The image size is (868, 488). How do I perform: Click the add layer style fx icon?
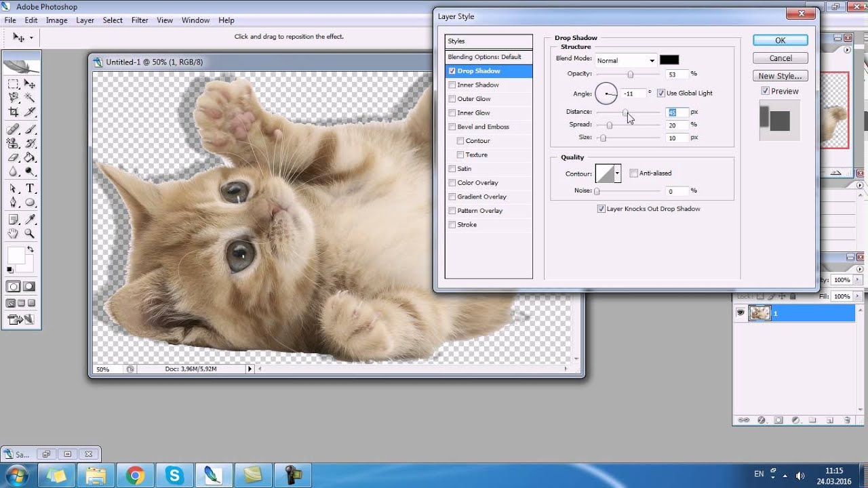click(x=761, y=420)
